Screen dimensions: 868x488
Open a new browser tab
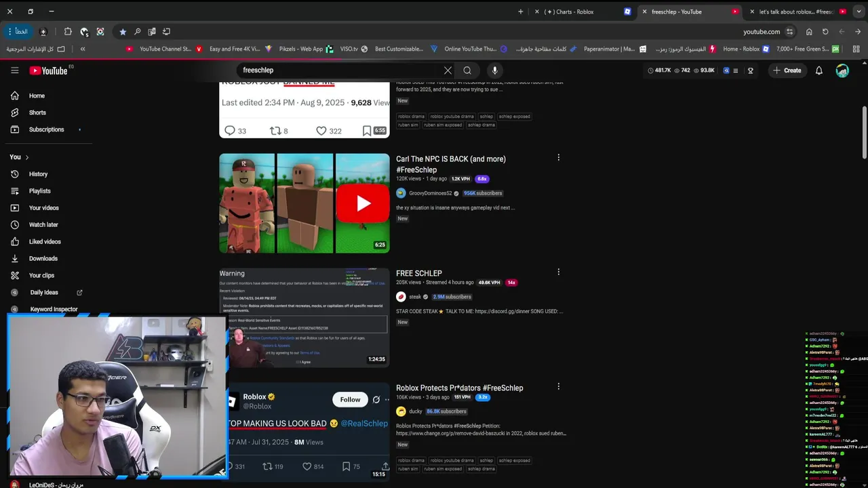520,12
